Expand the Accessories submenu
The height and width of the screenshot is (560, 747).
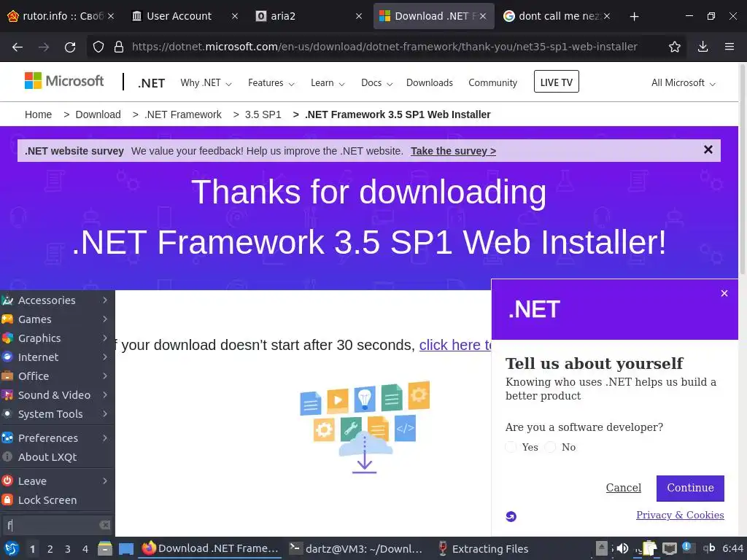point(56,300)
